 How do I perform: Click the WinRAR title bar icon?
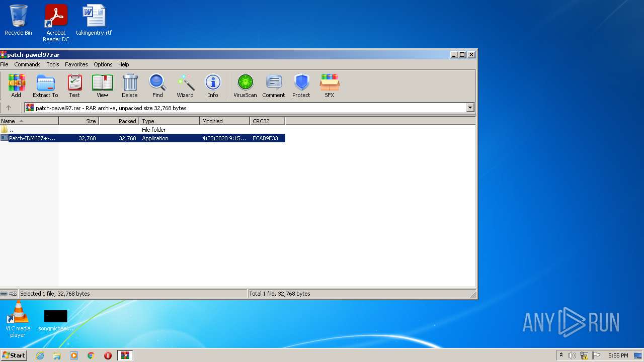pos(3,55)
